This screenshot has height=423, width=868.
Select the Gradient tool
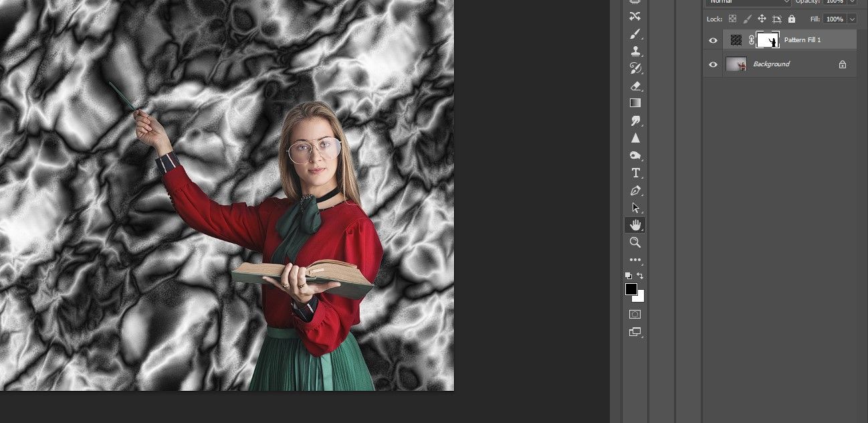pos(635,103)
